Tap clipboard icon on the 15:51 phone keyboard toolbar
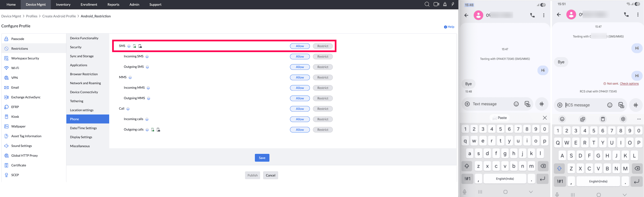Image resolution: width=644 pixels, height=197 pixels. tap(603, 119)
